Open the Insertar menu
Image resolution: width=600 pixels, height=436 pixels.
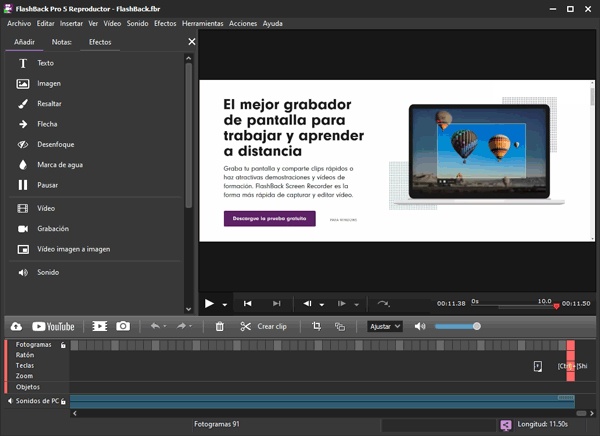click(71, 23)
